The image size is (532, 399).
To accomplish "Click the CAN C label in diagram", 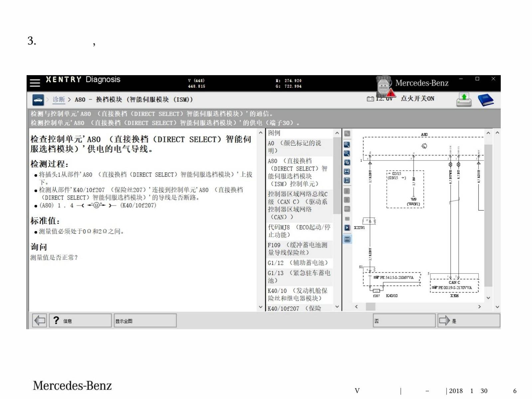I will (455, 282).
